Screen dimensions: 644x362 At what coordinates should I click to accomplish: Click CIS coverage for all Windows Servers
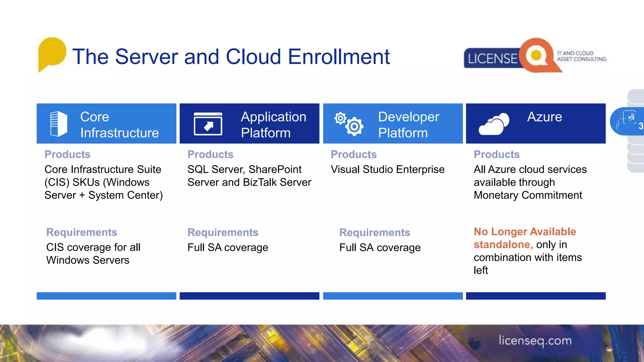tap(93, 254)
